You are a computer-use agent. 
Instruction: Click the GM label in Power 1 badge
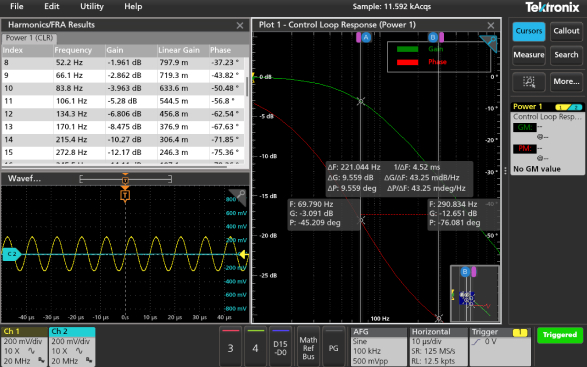[x=524, y=128]
